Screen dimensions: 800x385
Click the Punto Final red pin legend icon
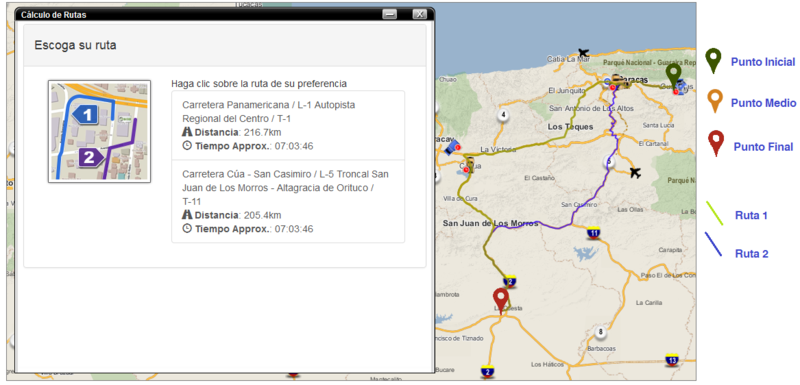point(716,143)
